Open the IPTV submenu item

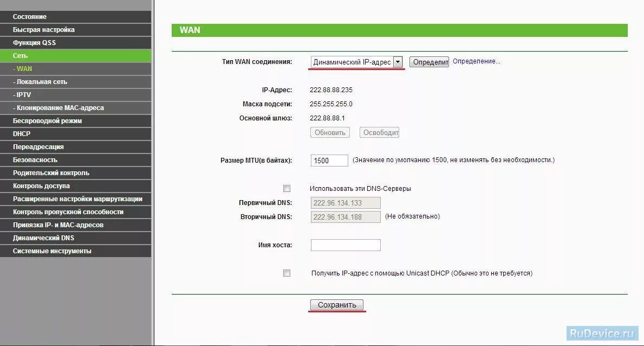click(76, 94)
